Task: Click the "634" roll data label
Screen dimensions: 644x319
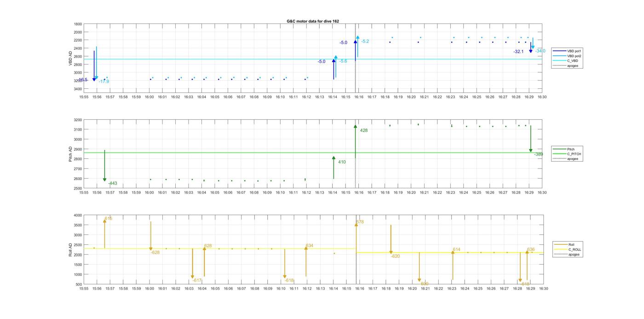Action: coord(309,246)
